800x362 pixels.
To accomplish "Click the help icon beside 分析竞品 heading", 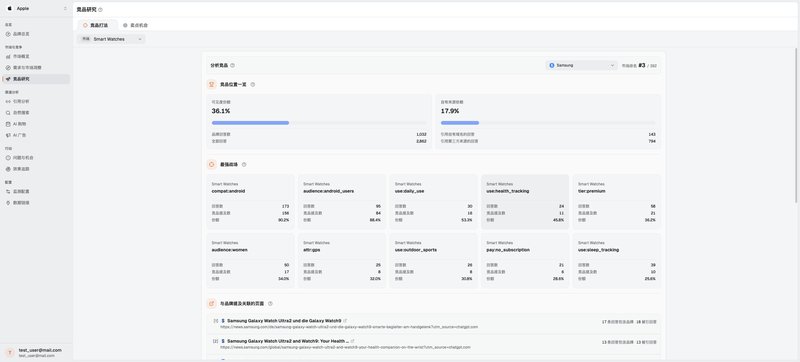I will click(232, 65).
